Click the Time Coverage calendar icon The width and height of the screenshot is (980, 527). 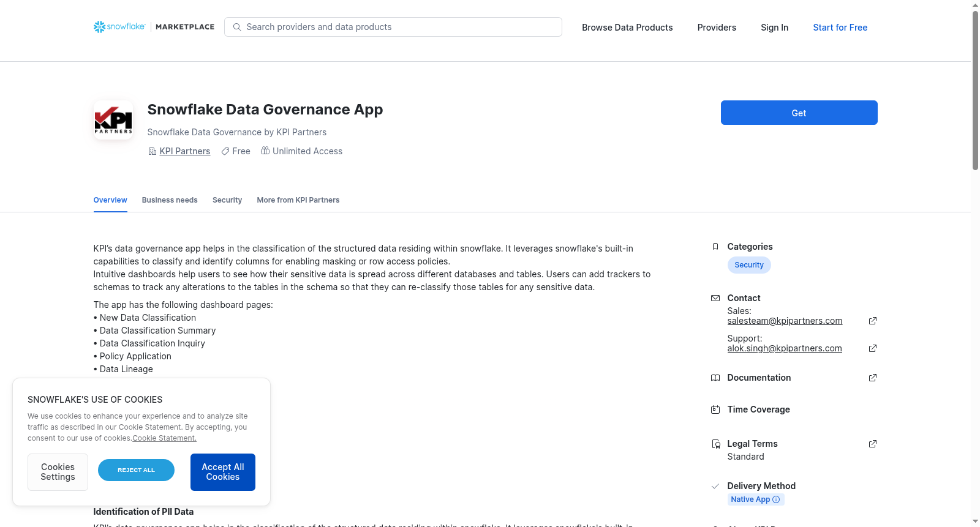pyautogui.click(x=715, y=409)
